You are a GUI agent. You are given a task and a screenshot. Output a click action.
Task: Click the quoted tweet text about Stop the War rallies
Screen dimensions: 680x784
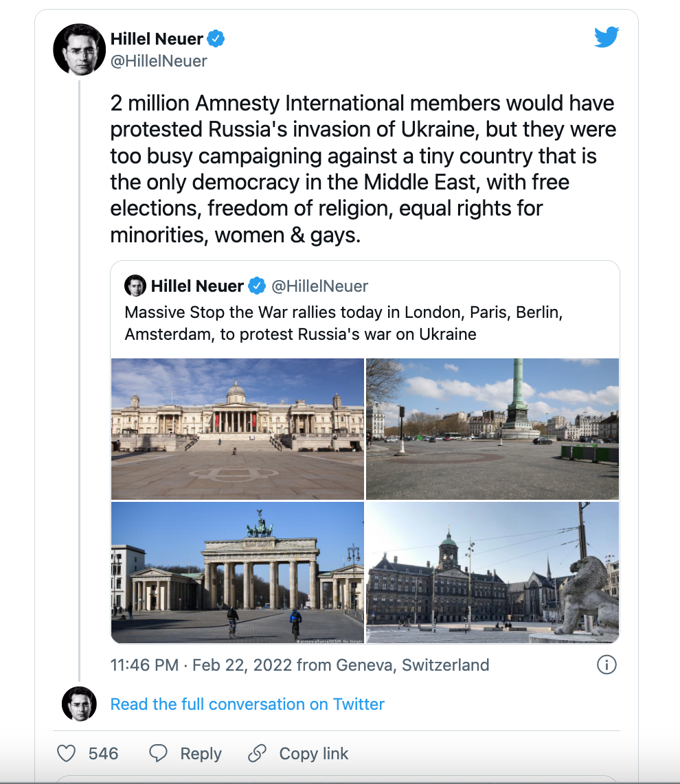(343, 323)
